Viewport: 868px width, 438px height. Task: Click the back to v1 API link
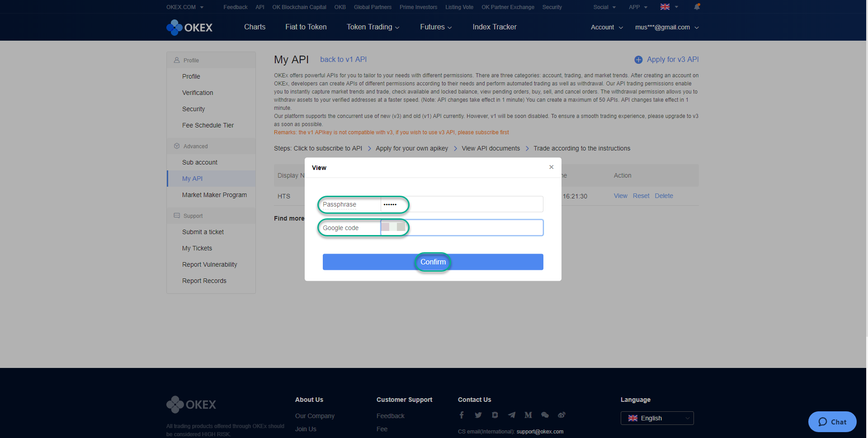pos(343,59)
